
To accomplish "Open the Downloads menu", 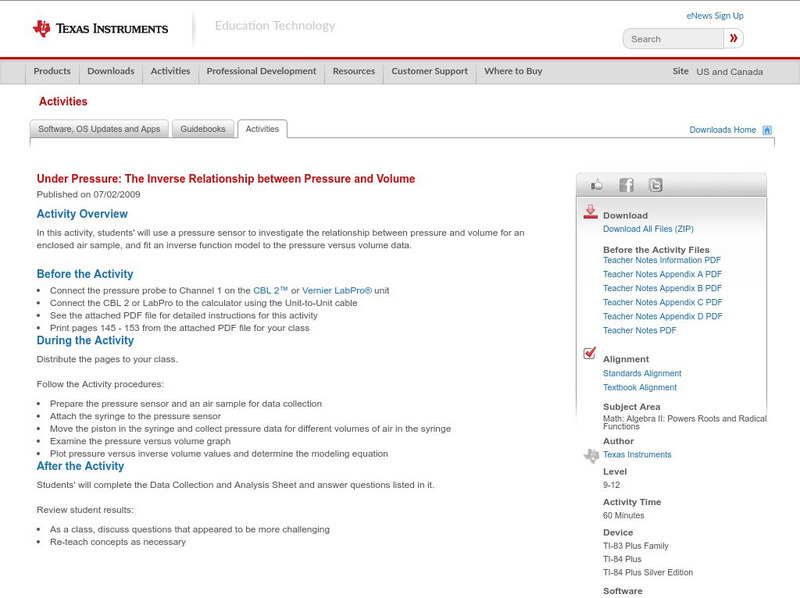I will coord(111,71).
